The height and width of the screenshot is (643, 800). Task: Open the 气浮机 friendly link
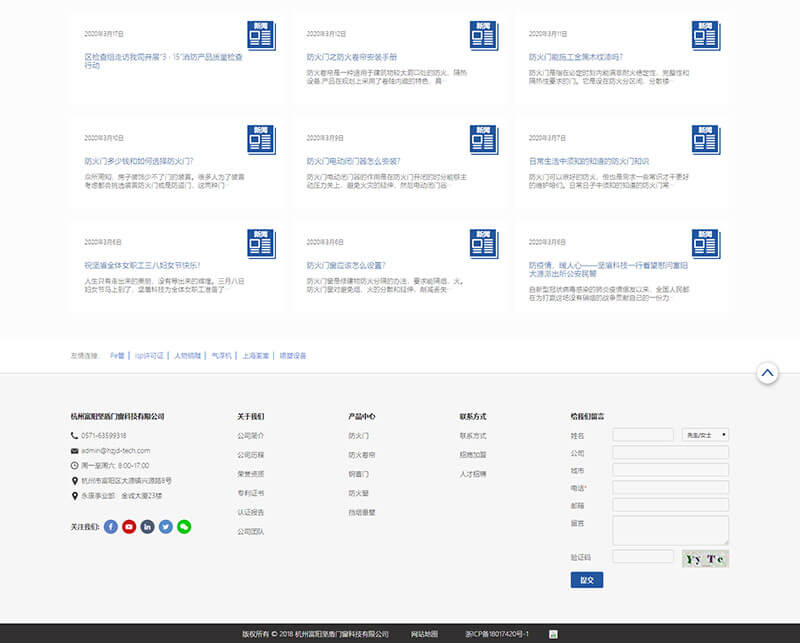click(x=221, y=356)
